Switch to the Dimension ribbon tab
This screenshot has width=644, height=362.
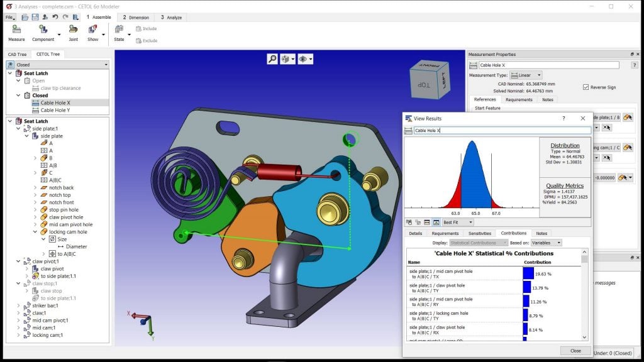[136, 17]
